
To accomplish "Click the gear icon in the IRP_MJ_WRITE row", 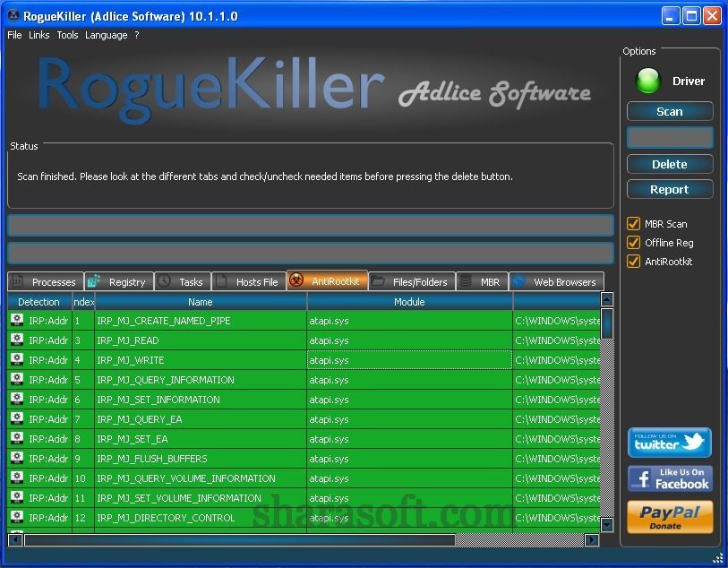I will 17,359.
